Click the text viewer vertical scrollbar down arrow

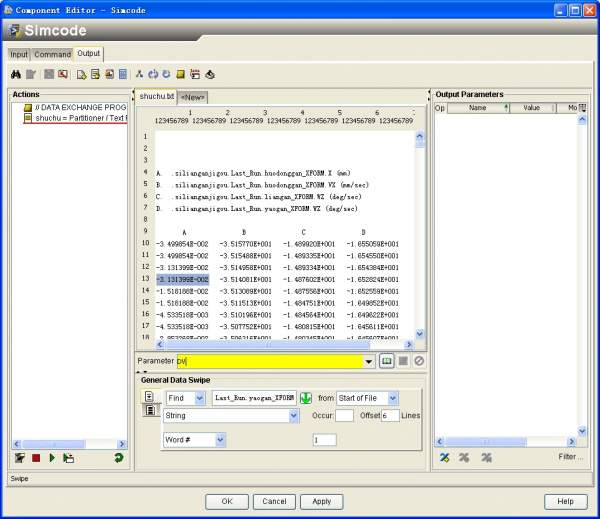click(x=420, y=333)
